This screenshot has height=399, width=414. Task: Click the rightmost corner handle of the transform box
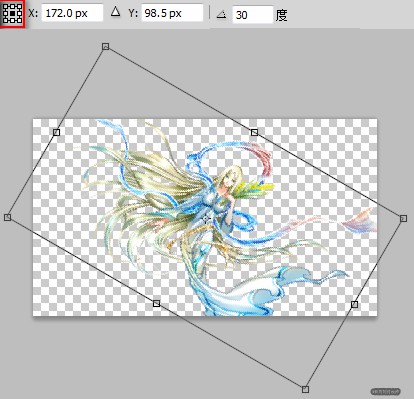coord(403,218)
